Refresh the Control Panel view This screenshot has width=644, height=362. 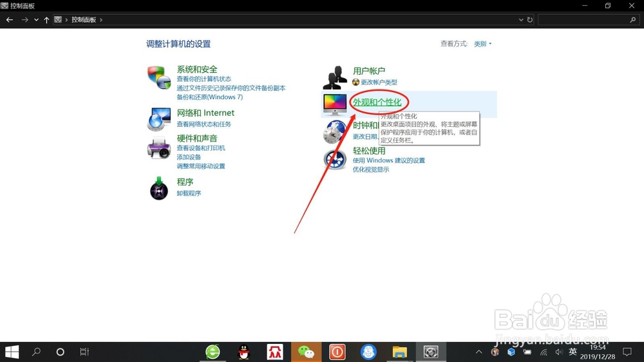530,20
